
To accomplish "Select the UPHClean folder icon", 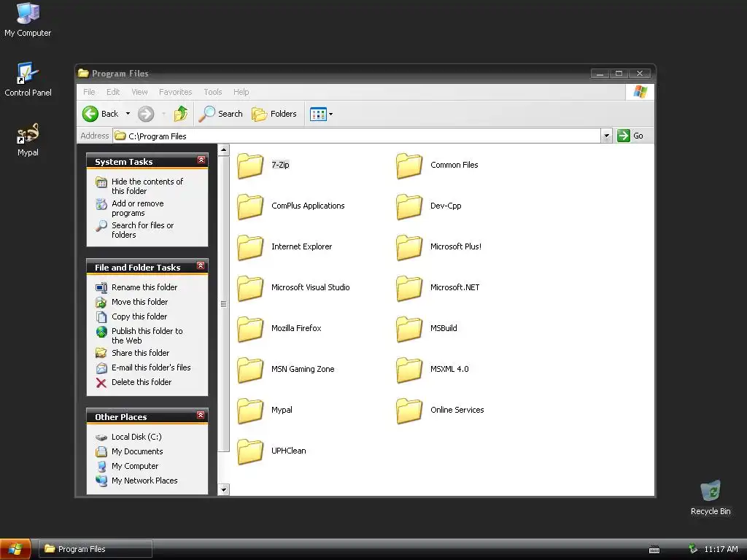I will (250, 452).
